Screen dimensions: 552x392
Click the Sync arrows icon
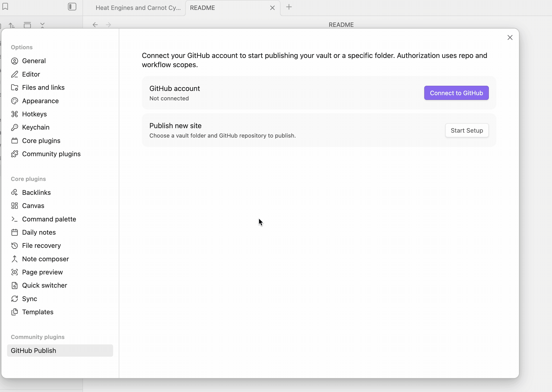pyautogui.click(x=14, y=298)
